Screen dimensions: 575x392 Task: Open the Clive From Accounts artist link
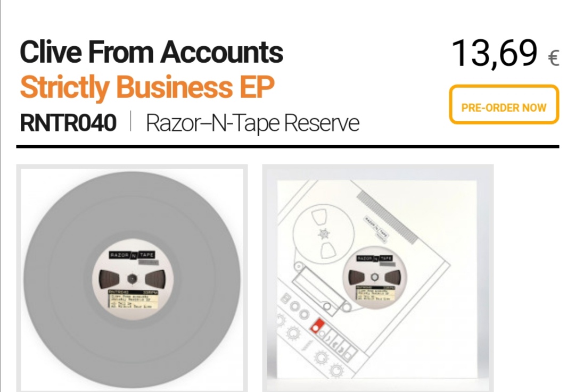(x=152, y=53)
